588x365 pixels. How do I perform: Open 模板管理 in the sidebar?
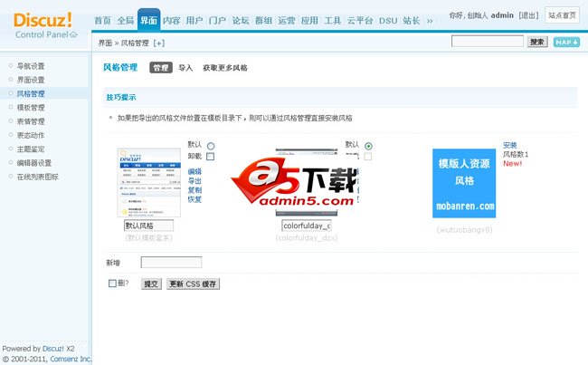click(31, 108)
